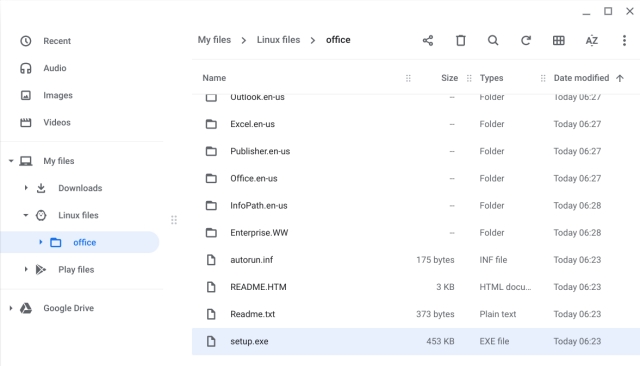
Task: Sort by Size column header
Action: tap(449, 78)
